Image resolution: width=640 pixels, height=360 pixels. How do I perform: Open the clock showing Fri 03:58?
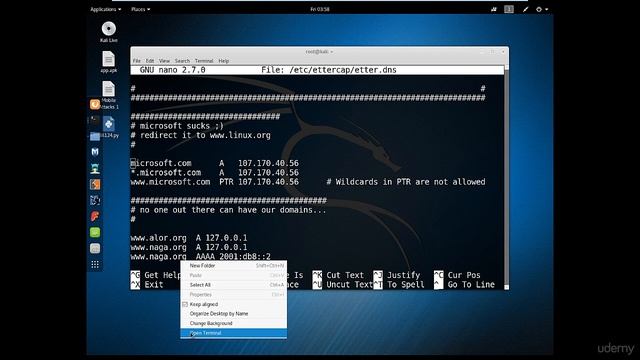click(x=320, y=9)
